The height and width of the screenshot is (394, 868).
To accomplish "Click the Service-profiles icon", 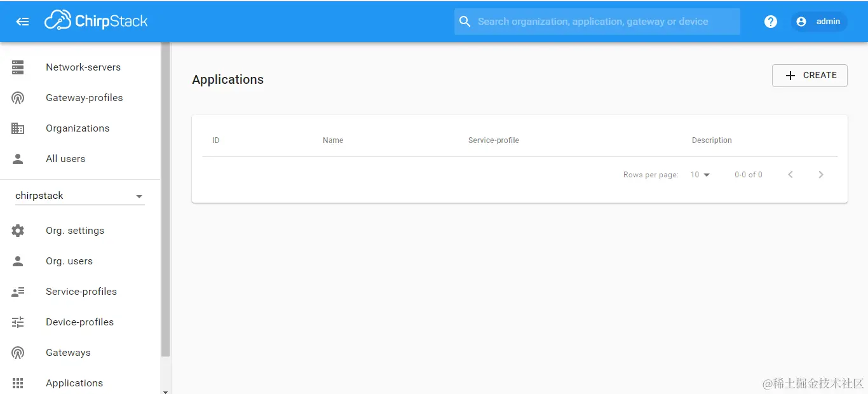I will click(18, 292).
